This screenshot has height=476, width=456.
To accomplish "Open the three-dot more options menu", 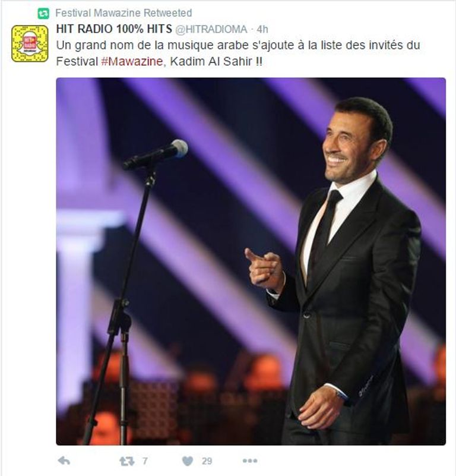I will pyautogui.click(x=250, y=461).
